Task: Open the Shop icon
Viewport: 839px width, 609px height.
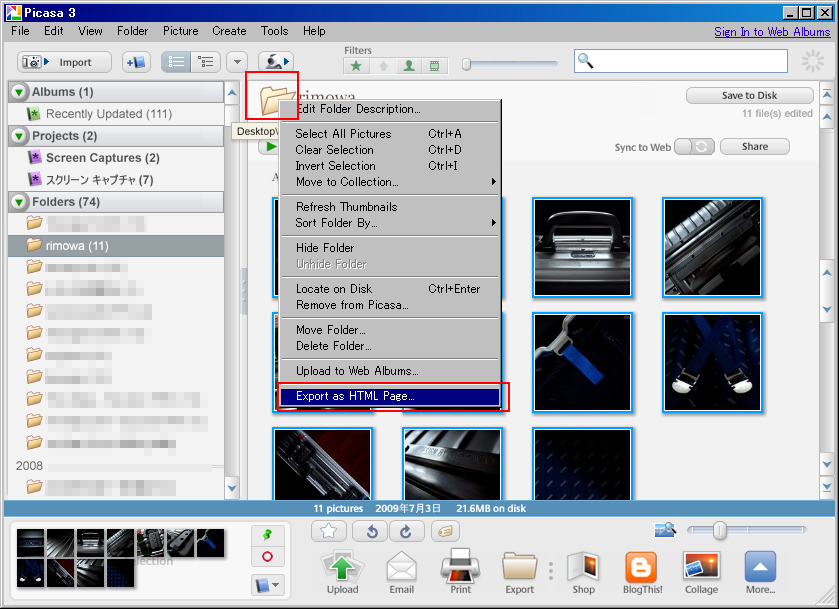Action: tap(583, 567)
